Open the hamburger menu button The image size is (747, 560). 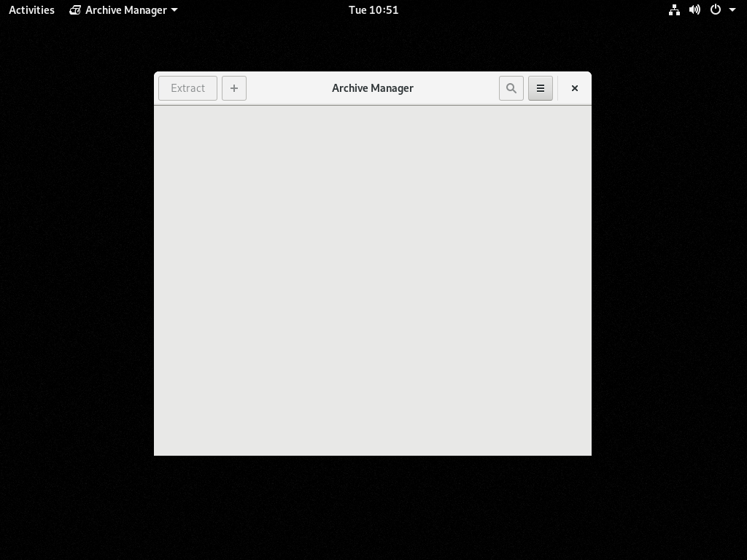[541, 88]
